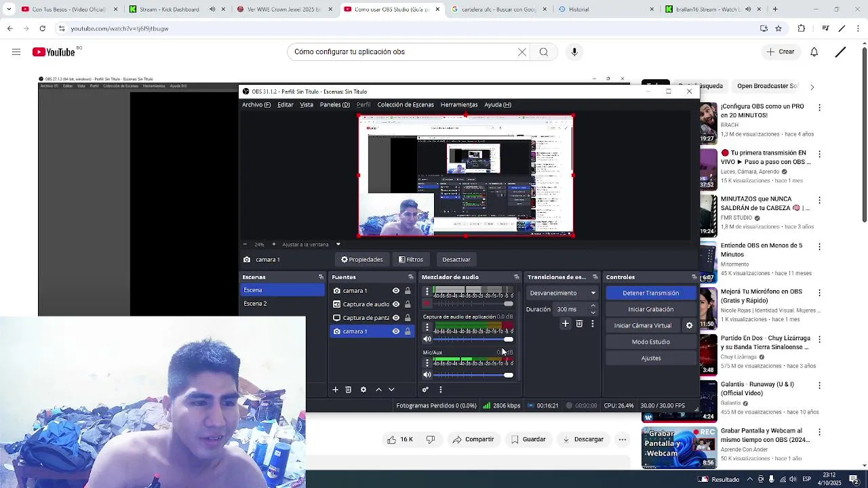868x488 pixels.
Task: Toggle lock on highlighted camara 1 source
Action: tap(408, 331)
